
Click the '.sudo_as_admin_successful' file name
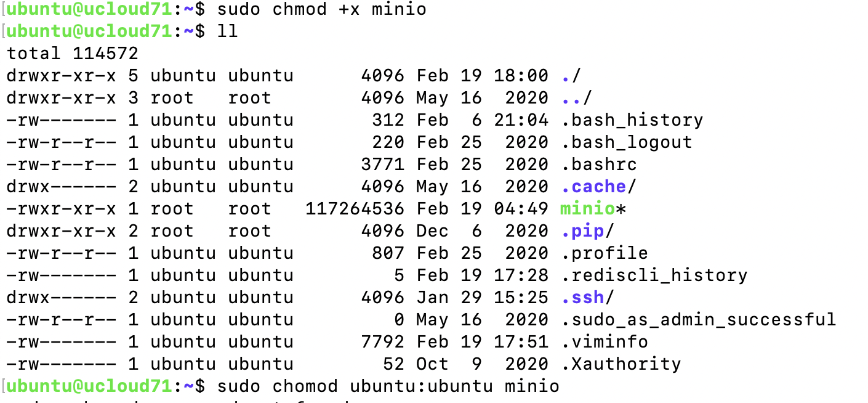[698, 320]
